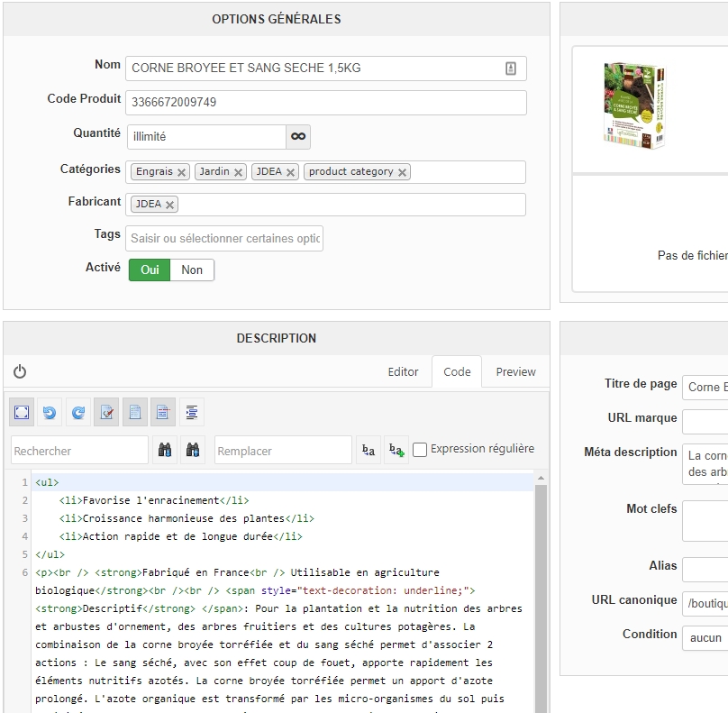Remove JDEA from the Fabricant field
This screenshot has height=713, width=728.
click(169, 205)
